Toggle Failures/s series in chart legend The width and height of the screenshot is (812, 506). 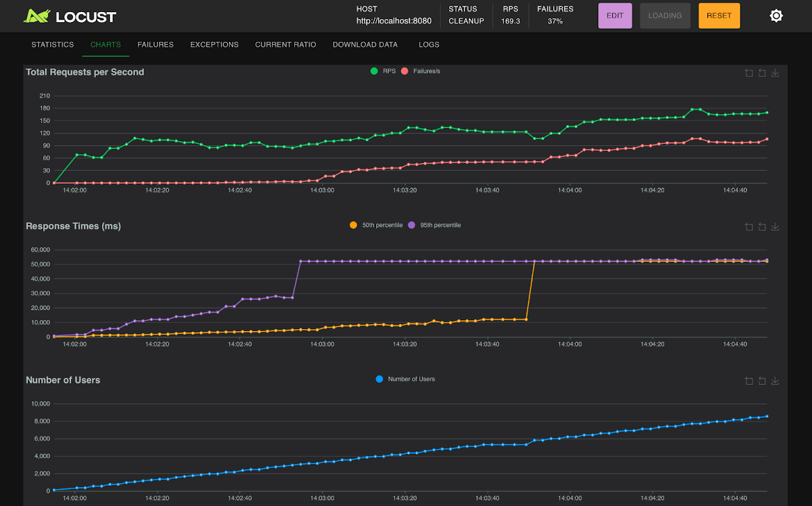pos(421,71)
